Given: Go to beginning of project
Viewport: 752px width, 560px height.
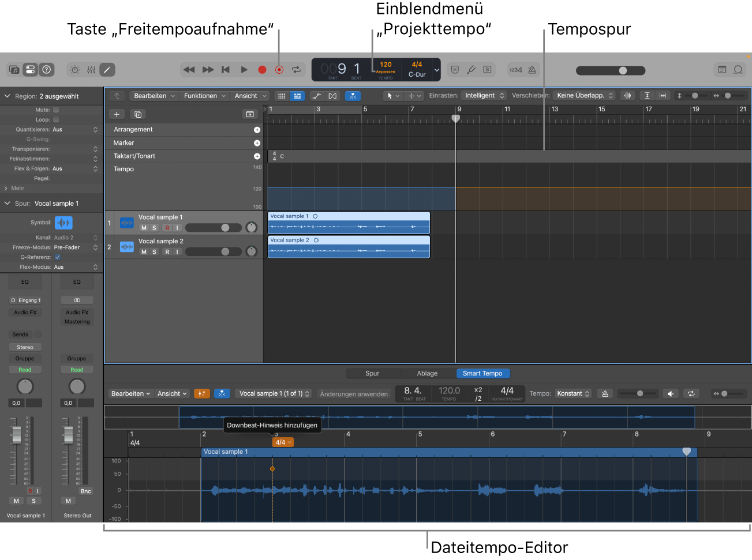Looking at the screenshot, I should 226,70.
